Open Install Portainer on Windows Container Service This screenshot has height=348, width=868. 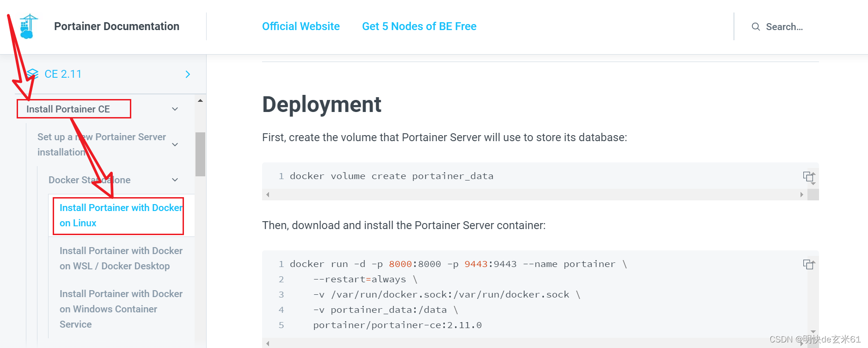pos(121,309)
